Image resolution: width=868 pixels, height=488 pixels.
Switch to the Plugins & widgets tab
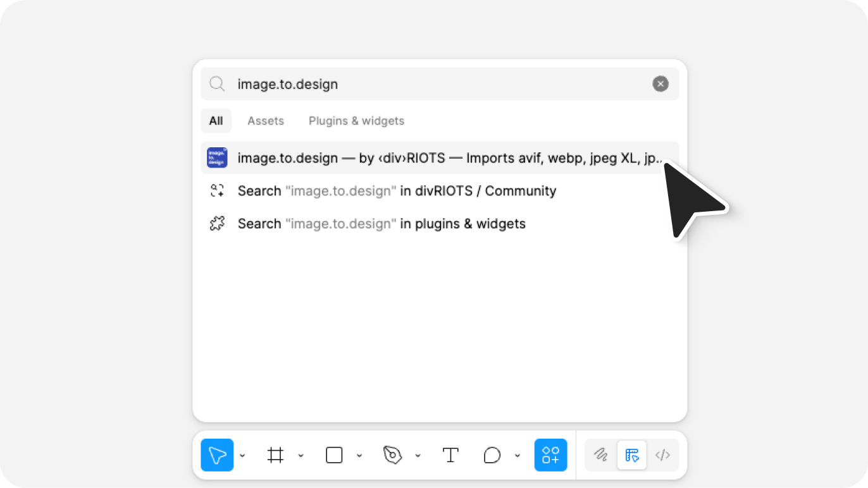point(356,121)
